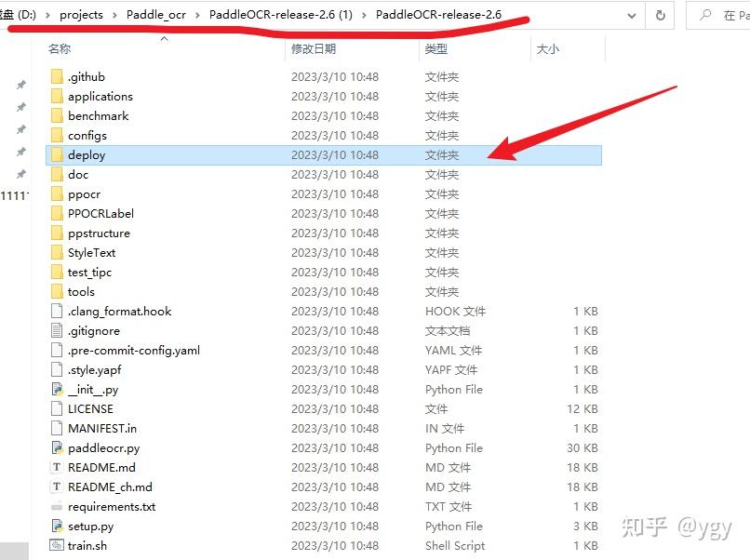Select the file name README_ch.md

(x=110, y=487)
